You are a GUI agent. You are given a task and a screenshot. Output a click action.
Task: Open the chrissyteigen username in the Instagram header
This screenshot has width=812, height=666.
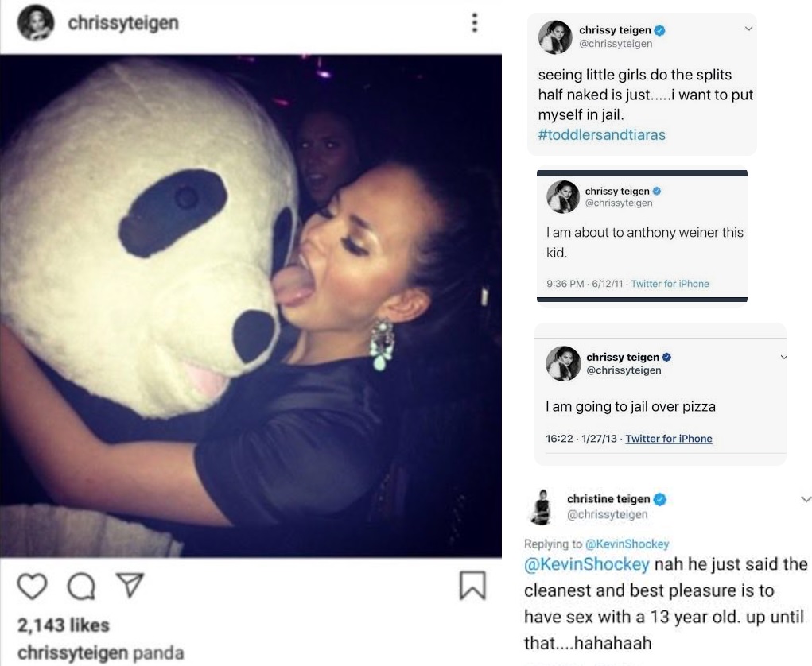[123, 23]
